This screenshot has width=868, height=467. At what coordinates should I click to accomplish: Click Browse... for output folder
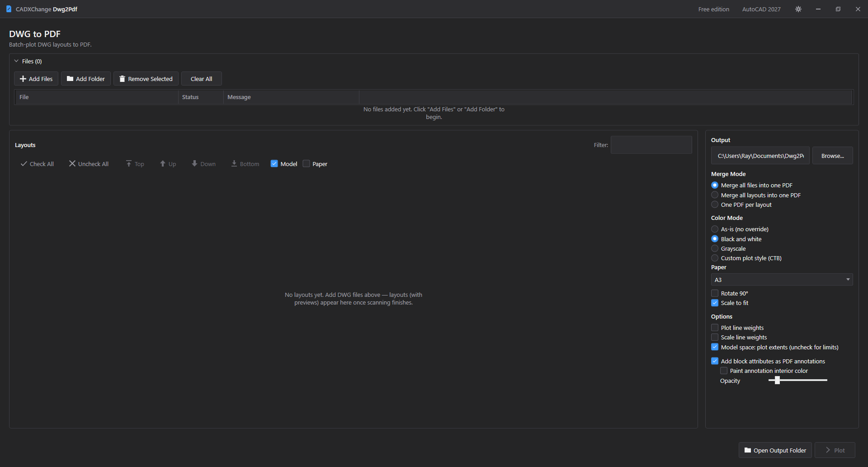(832, 156)
